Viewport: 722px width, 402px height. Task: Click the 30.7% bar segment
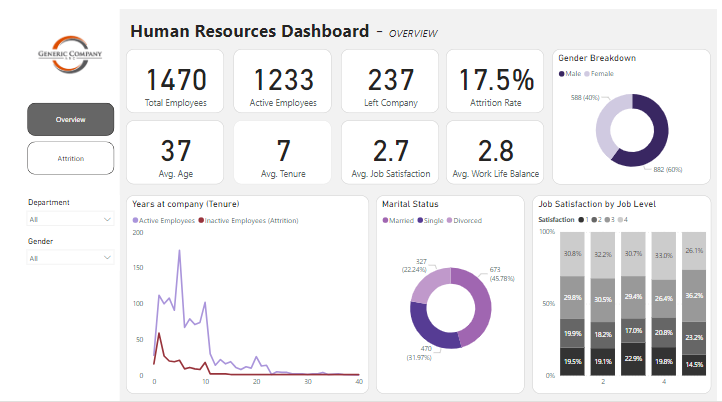coord(633,254)
